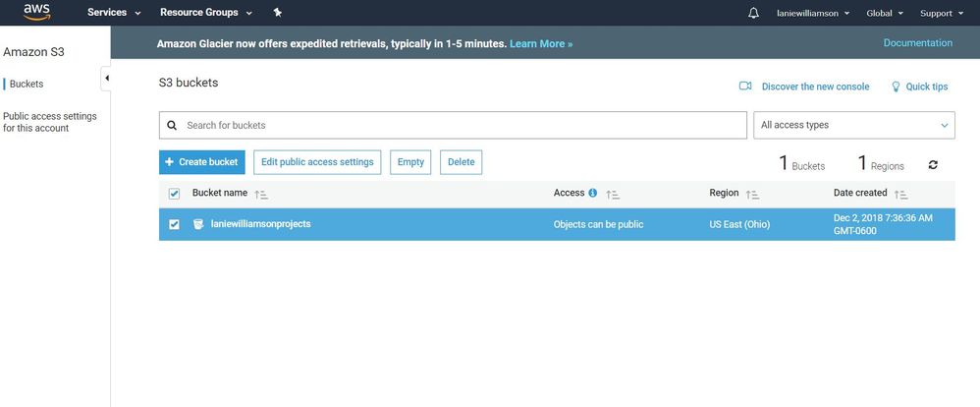The height and width of the screenshot is (407, 980).
Task: Click the 1 Regions count
Action: coord(881,164)
